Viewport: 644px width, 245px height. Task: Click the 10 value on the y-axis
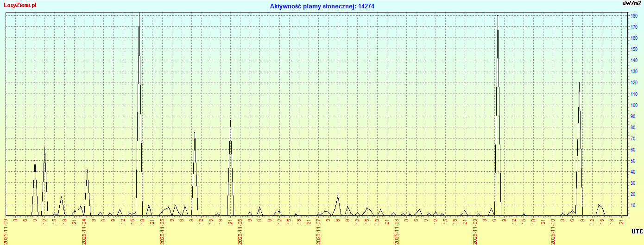[634, 205]
